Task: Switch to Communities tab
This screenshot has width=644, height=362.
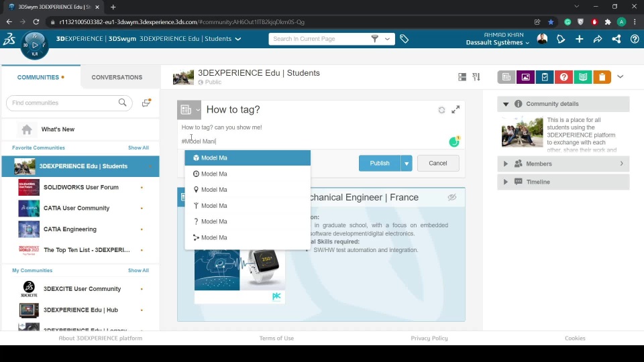Action: pyautogui.click(x=41, y=77)
